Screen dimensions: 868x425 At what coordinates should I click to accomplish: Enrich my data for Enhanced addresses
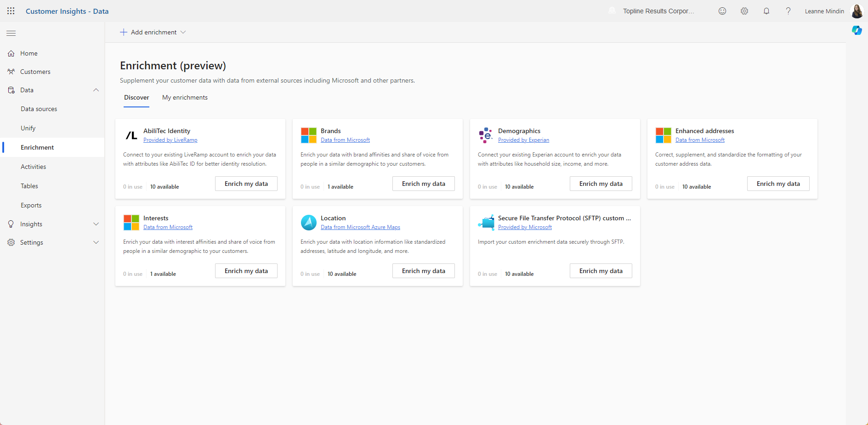click(x=778, y=184)
